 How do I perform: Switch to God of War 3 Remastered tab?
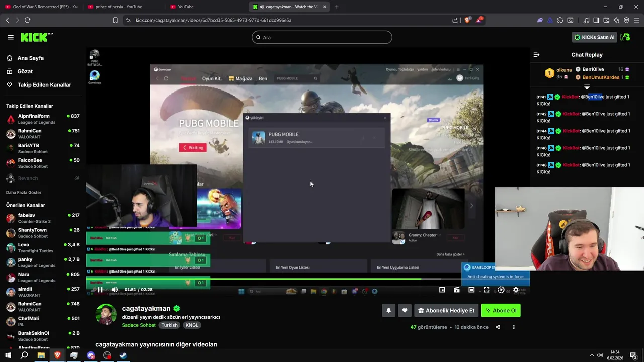coord(41,7)
